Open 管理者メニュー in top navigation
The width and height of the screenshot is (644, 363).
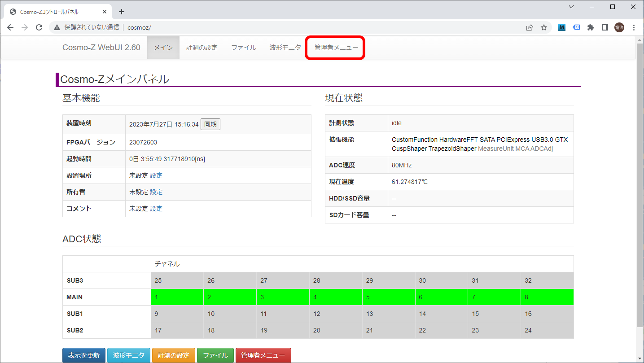click(336, 48)
